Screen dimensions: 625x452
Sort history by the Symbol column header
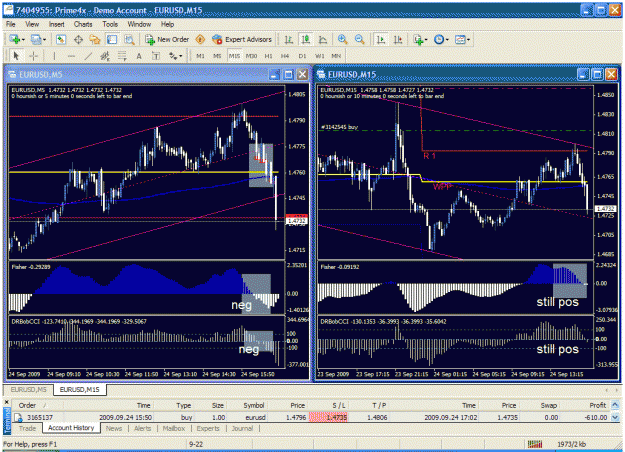[248, 405]
